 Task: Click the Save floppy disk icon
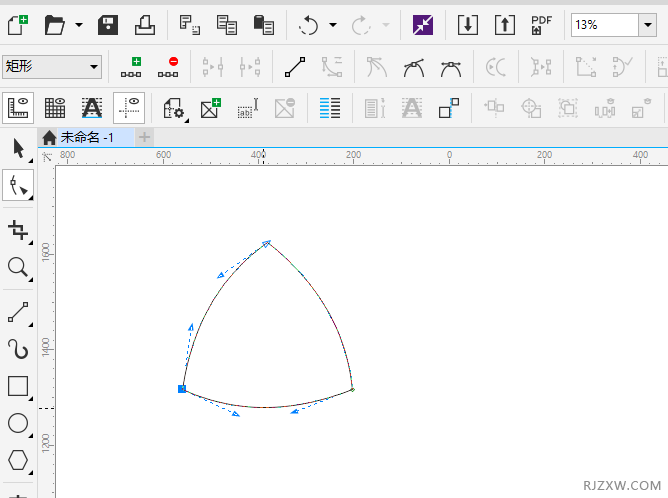[x=108, y=25]
